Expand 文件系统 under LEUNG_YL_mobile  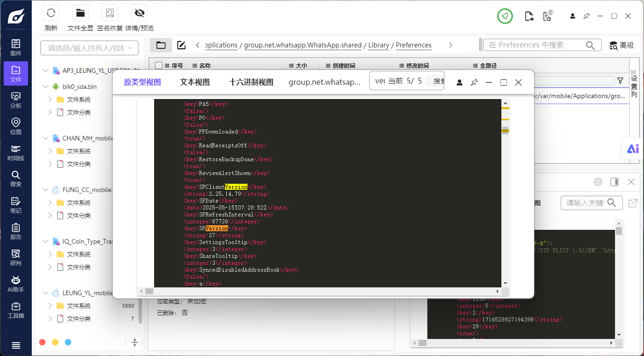tap(50, 306)
